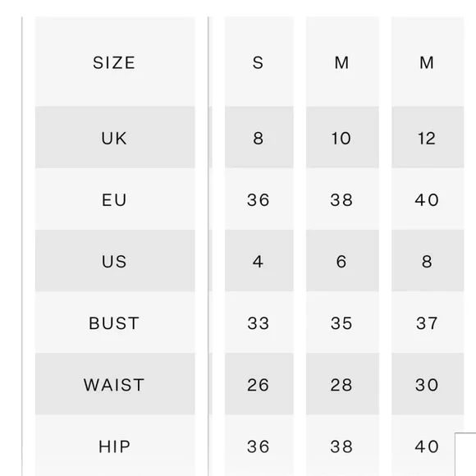Click bust measurement 35 cell
The image size is (476, 476).
click(x=342, y=323)
